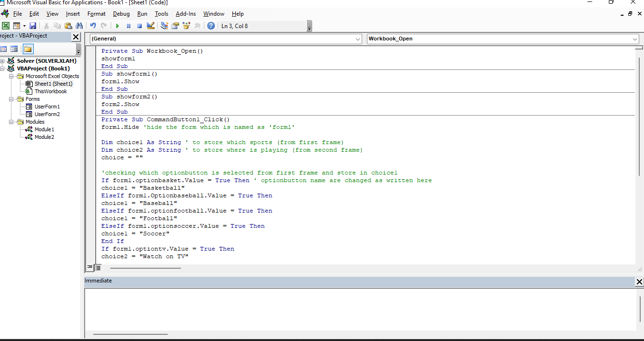Select the View Microsoft Excel icon
The image size is (644, 341).
point(6,26)
